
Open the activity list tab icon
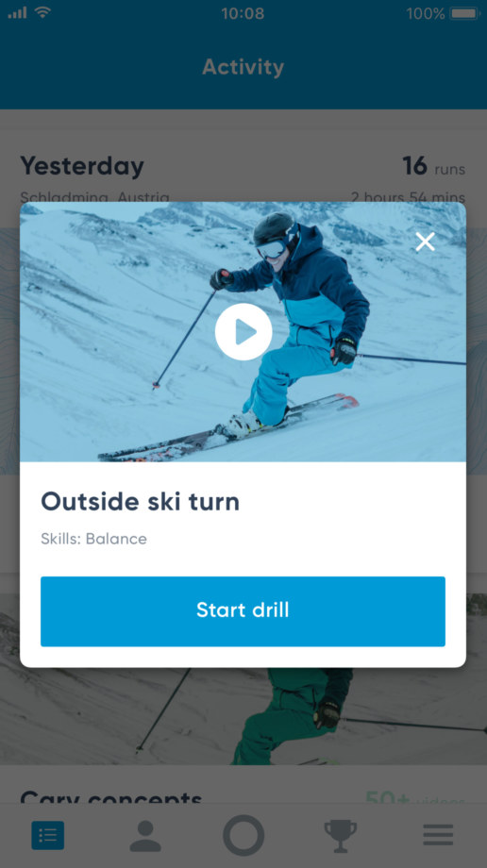coord(47,835)
